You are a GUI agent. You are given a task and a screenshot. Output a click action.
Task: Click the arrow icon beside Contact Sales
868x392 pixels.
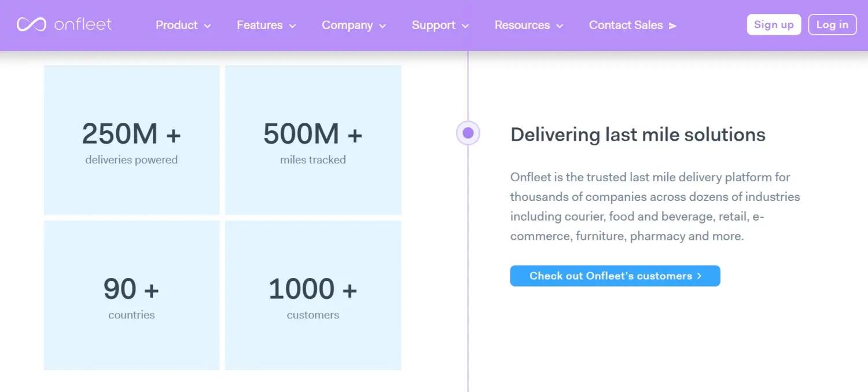672,25
